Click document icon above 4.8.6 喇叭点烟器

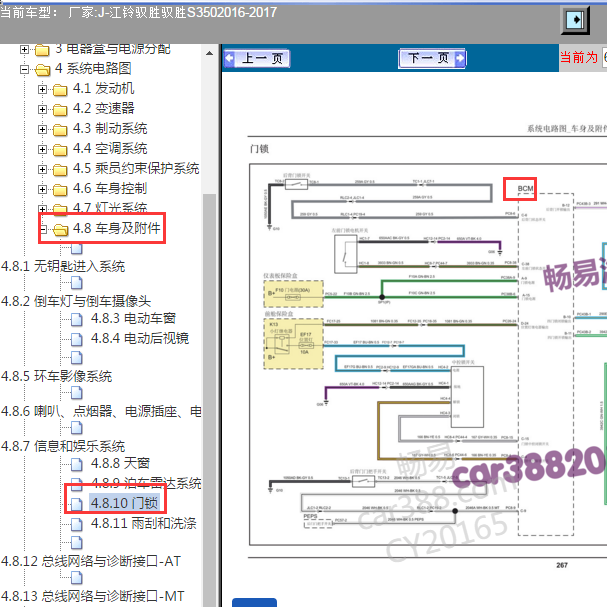77,393
